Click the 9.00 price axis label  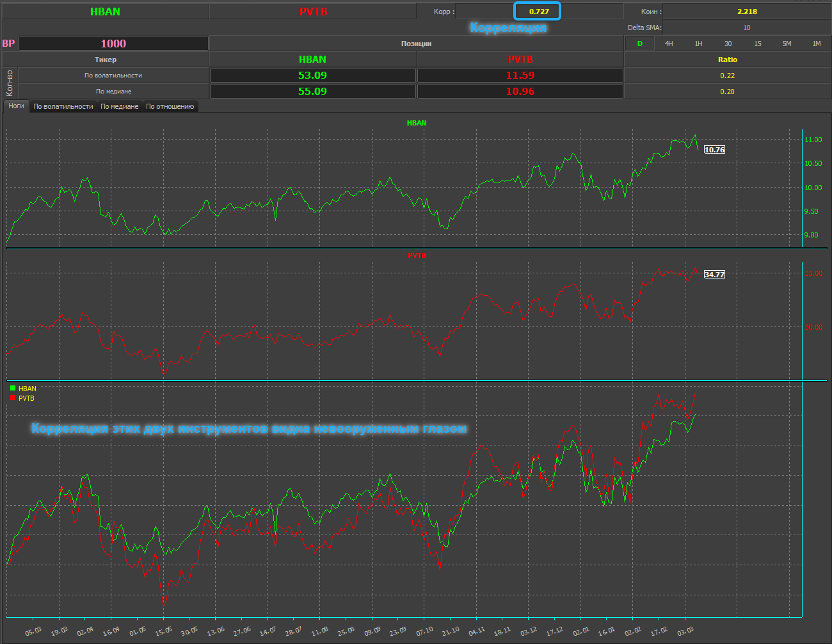pos(811,235)
